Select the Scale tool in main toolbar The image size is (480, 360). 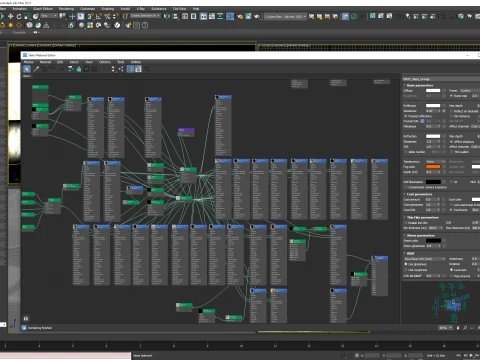tap(27, 16)
